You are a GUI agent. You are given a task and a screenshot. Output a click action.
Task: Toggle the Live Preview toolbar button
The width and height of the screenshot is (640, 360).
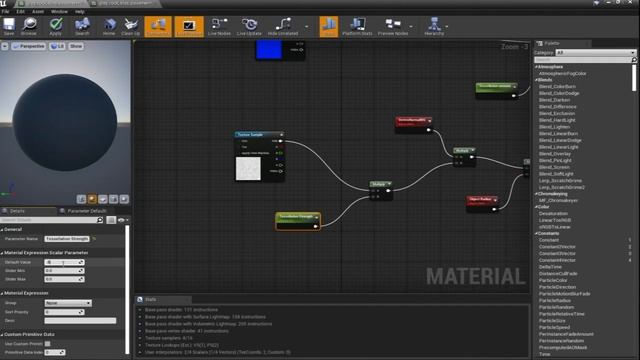(x=189, y=27)
